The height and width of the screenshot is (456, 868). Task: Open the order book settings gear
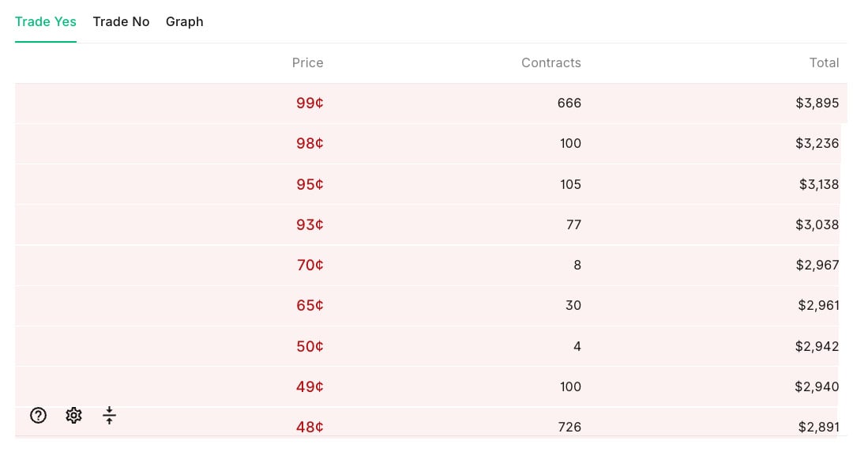tap(73, 415)
